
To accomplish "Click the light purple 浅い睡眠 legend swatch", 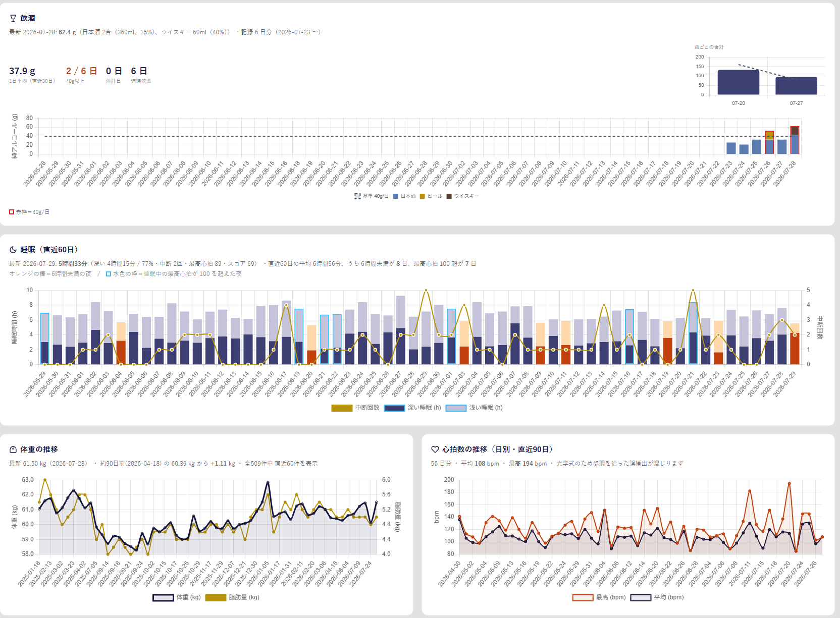I will click(x=456, y=408).
